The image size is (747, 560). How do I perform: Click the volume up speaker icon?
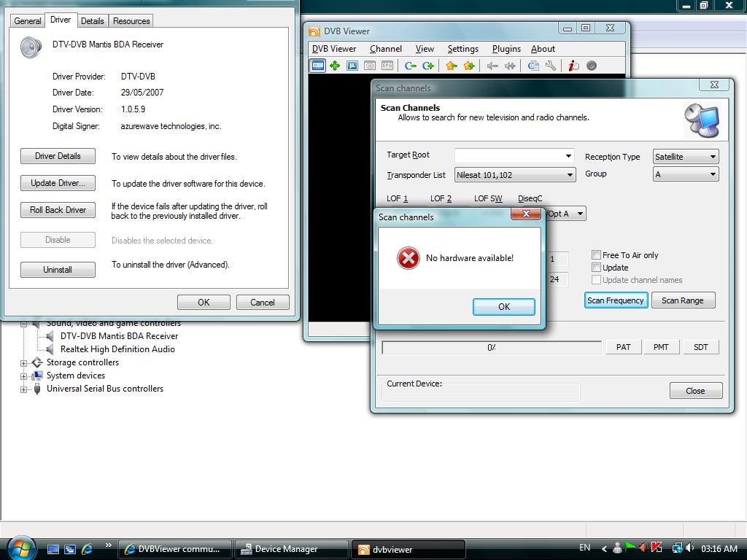(510, 66)
